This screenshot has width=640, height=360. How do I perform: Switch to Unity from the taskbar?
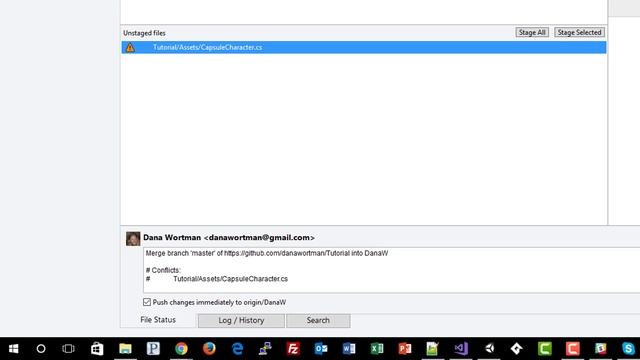[489, 349]
